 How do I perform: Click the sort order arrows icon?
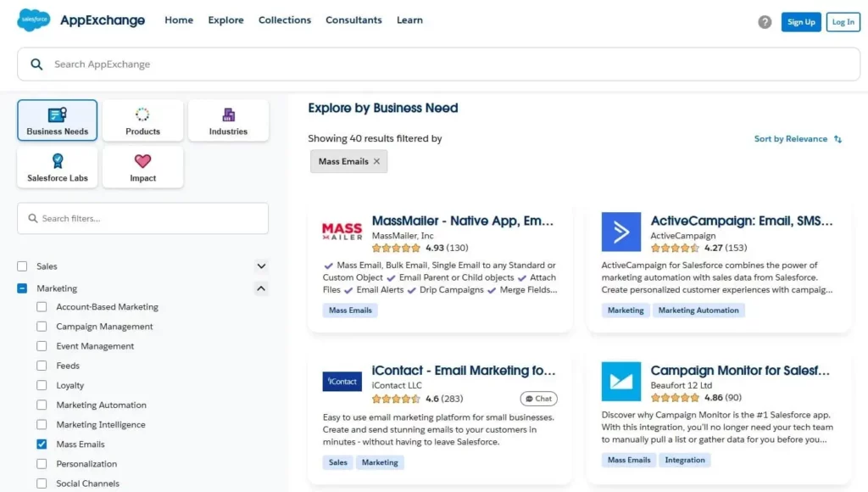[x=837, y=139]
